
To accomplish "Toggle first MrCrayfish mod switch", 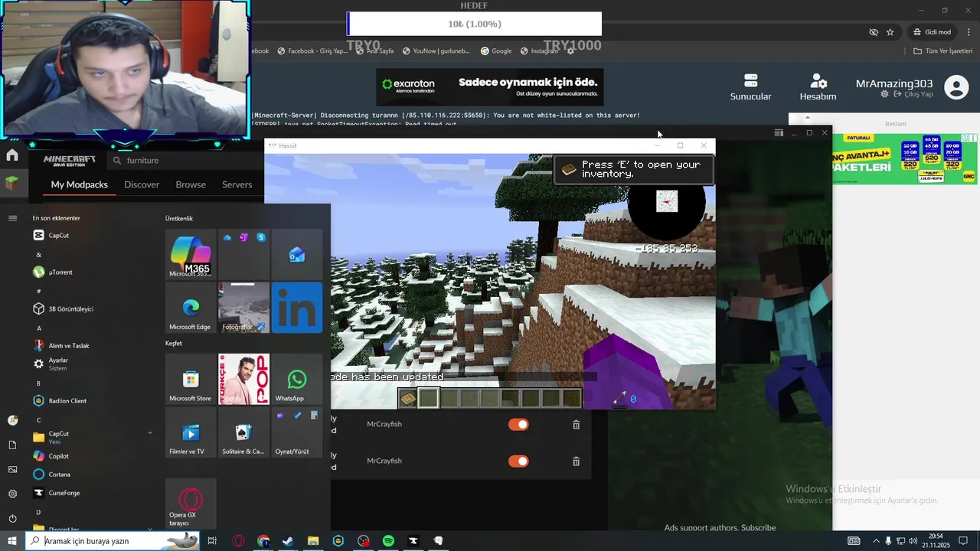I will [518, 424].
